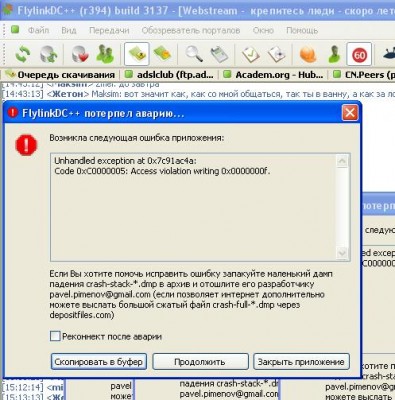This screenshot has height=400, width=395.
Task: Click the red-arrow database toolbar icon
Action: 79,54
